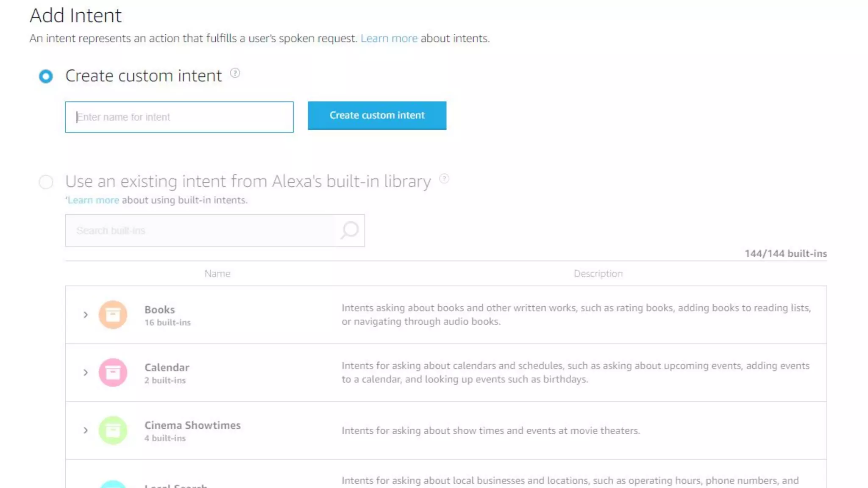Expand the Books built-ins row

coord(86,315)
